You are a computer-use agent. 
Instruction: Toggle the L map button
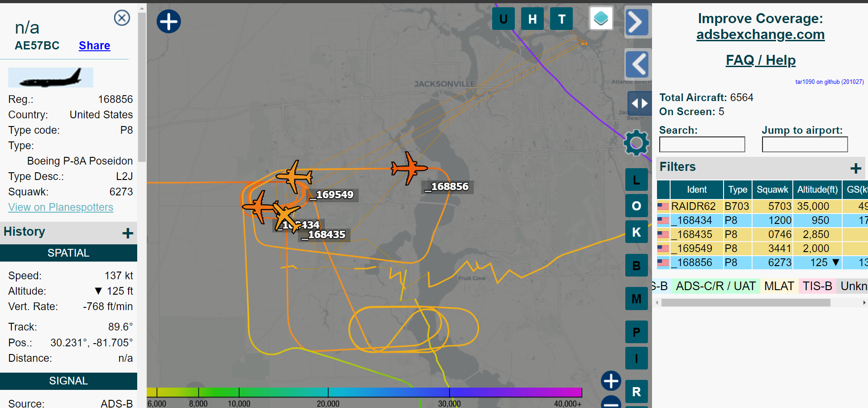[x=636, y=180]
